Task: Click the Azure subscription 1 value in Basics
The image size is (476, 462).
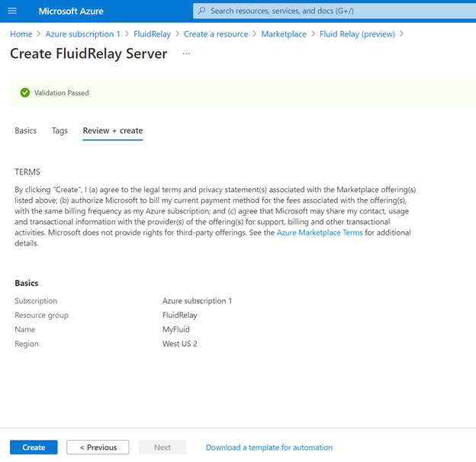Action: 197,300
